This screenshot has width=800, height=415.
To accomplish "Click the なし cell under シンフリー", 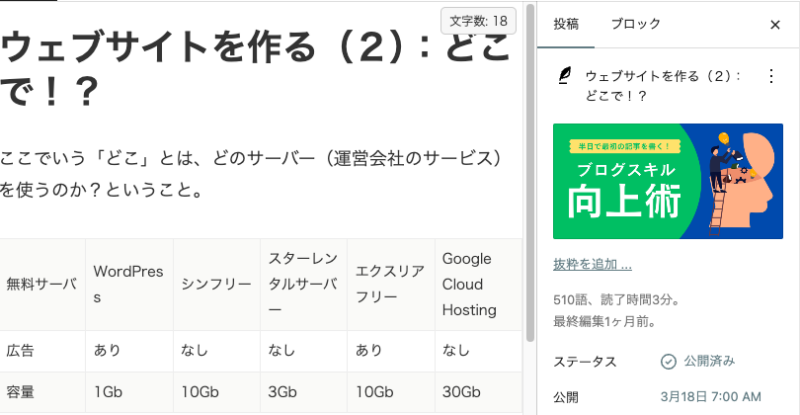I will pos(216,351).
